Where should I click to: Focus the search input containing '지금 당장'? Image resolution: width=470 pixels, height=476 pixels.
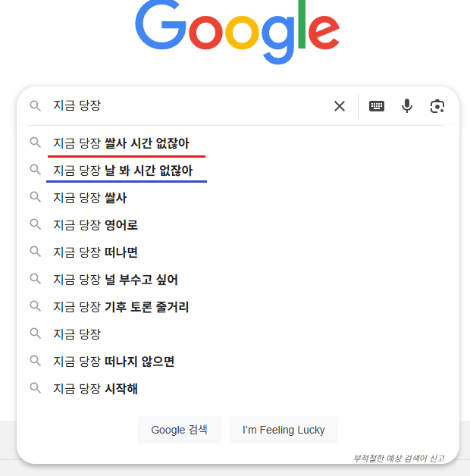190,106
